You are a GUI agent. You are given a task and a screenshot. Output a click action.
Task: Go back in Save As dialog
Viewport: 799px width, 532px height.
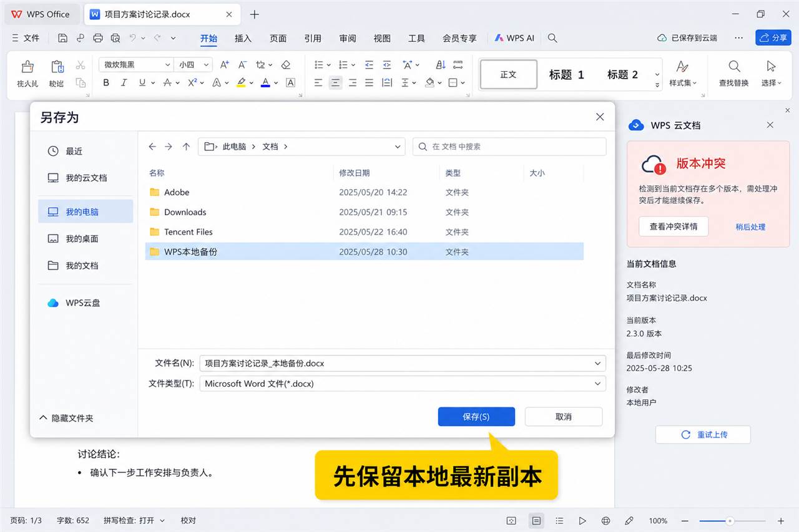point(152,147)
